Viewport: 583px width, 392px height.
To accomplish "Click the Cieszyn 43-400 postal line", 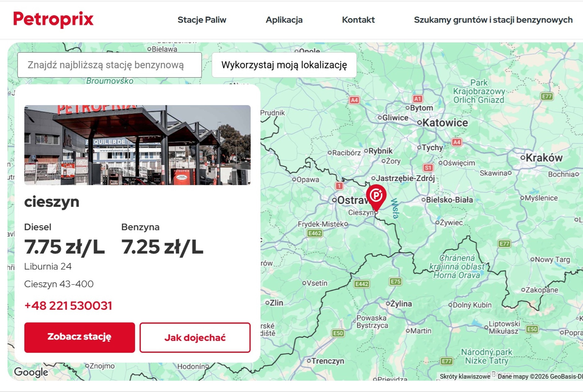I will click(59, 284).
